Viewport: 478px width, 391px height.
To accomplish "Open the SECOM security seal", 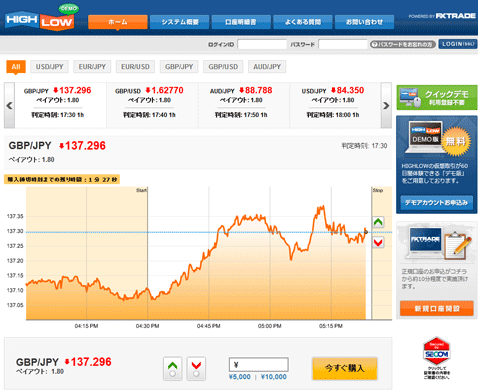I will click(436, 358).
